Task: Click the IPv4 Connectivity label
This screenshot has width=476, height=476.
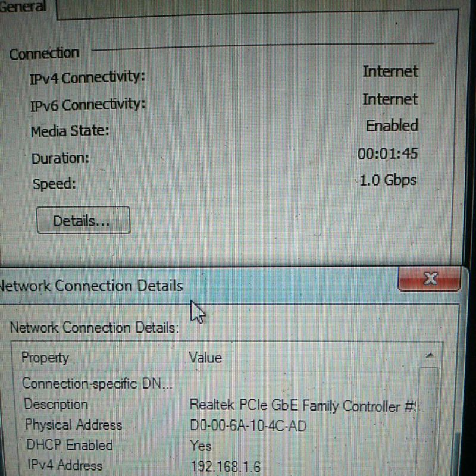Action: click(x=87, y=78)
